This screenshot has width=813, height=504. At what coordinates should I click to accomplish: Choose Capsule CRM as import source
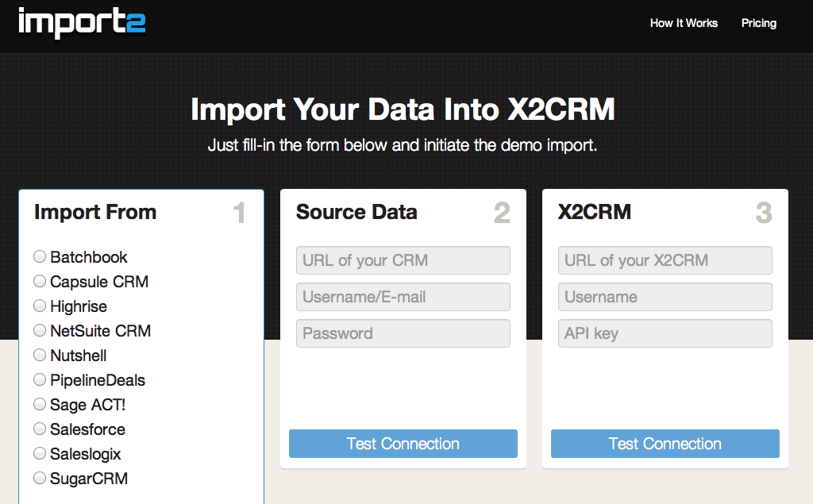click(x=40, y=282)
